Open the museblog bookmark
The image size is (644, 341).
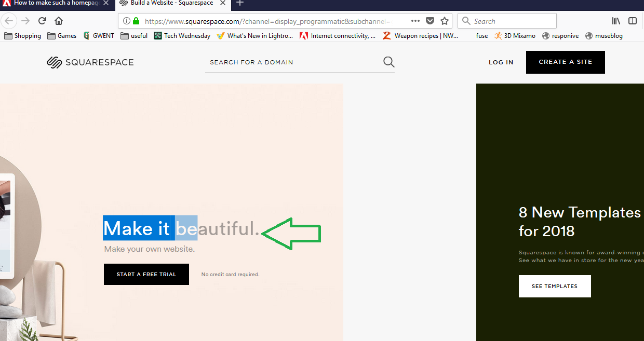[604, 36]
